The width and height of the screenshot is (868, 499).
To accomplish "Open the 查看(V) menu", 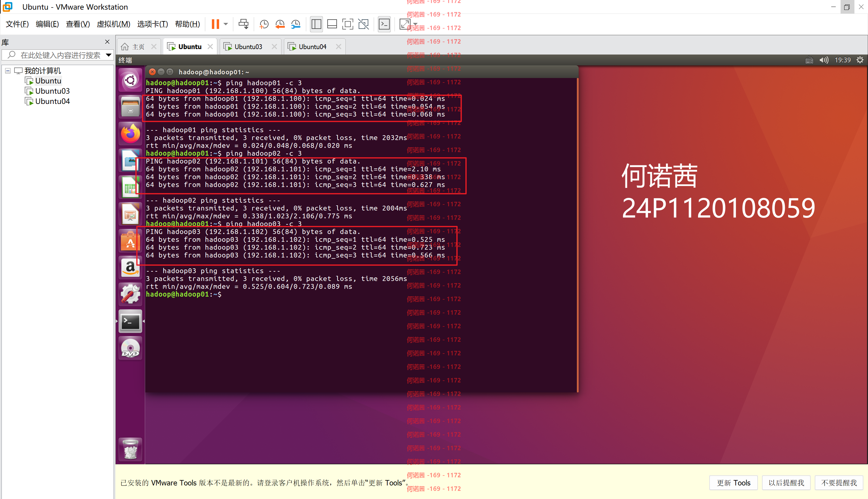I will (78, 24).
